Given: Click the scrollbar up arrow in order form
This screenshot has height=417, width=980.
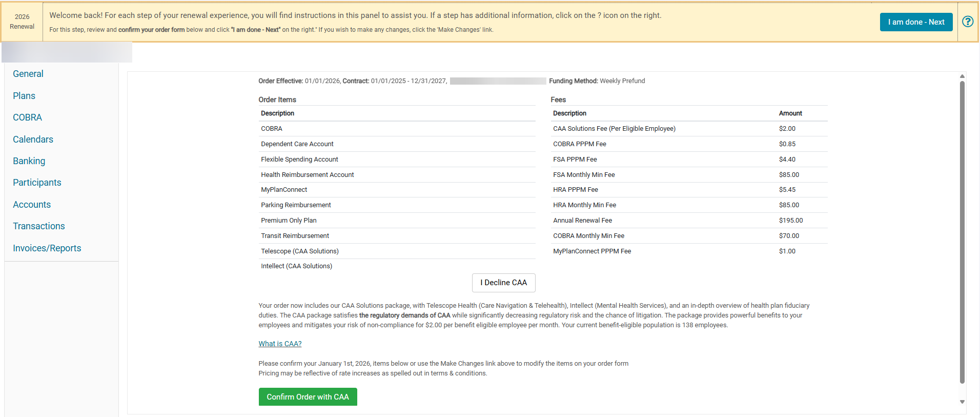Looking at the screenshot, I should tap(962, 76).
